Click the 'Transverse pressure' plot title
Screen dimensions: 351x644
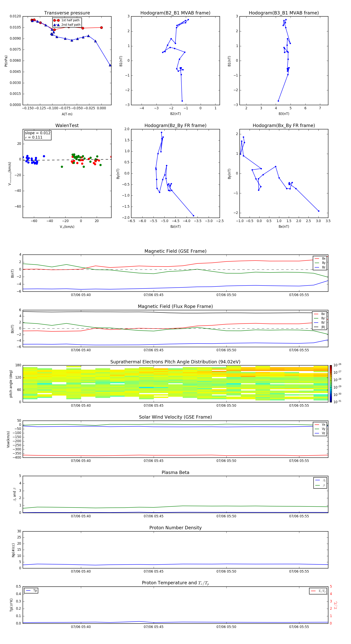tap(67, 13)
